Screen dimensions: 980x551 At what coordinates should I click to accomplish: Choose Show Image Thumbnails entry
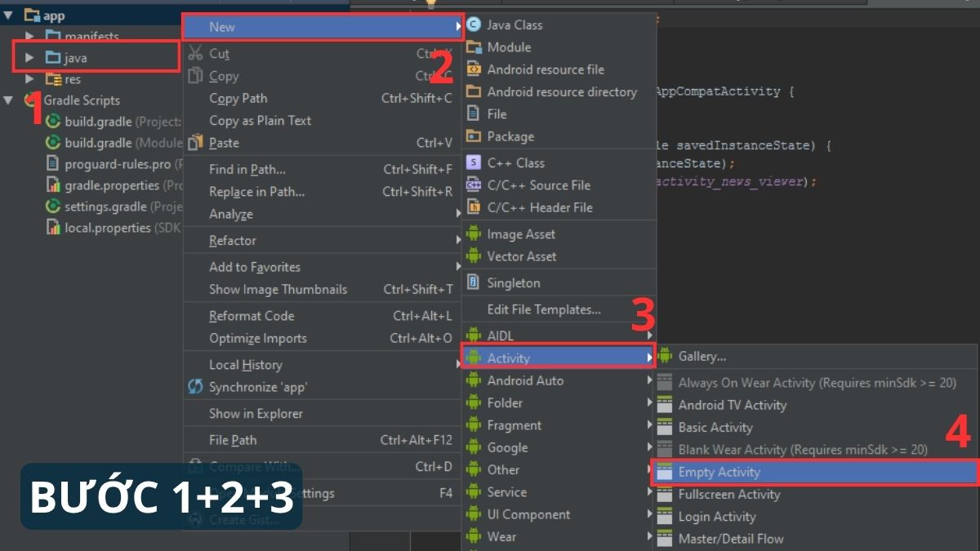click(323, 289)
